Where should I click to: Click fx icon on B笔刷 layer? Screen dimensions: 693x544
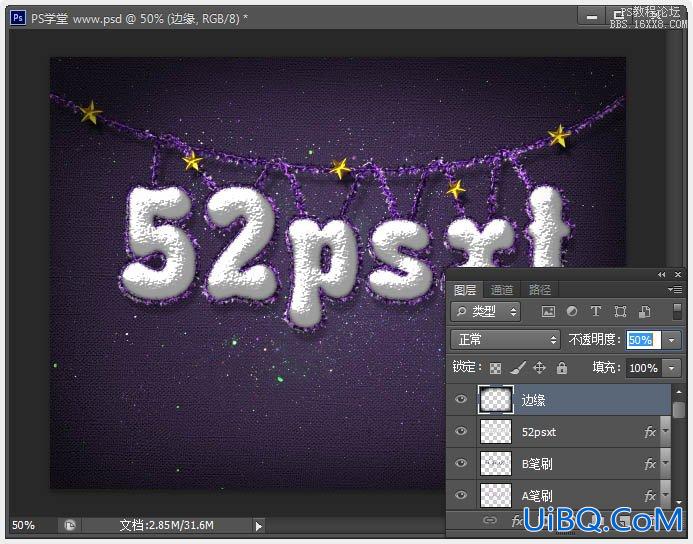(650, 463)
